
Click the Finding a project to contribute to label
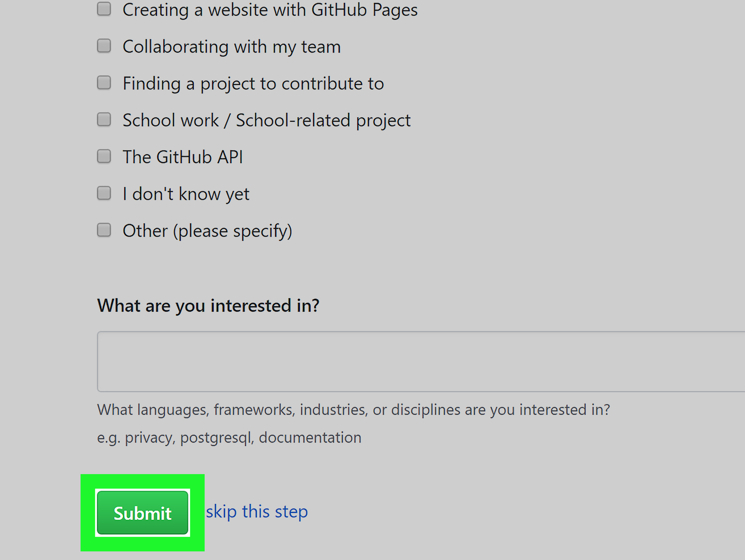tap(253, 83)
